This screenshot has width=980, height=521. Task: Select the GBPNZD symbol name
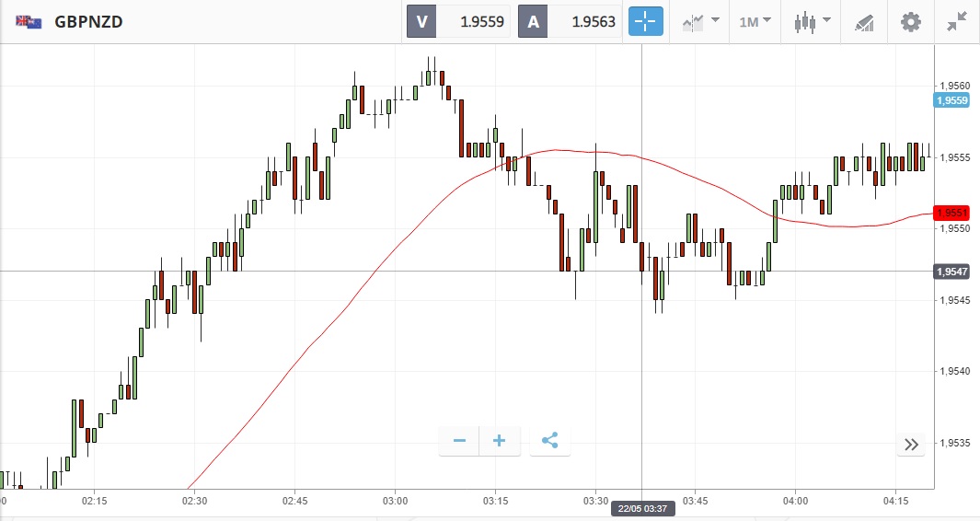[88, 21]
